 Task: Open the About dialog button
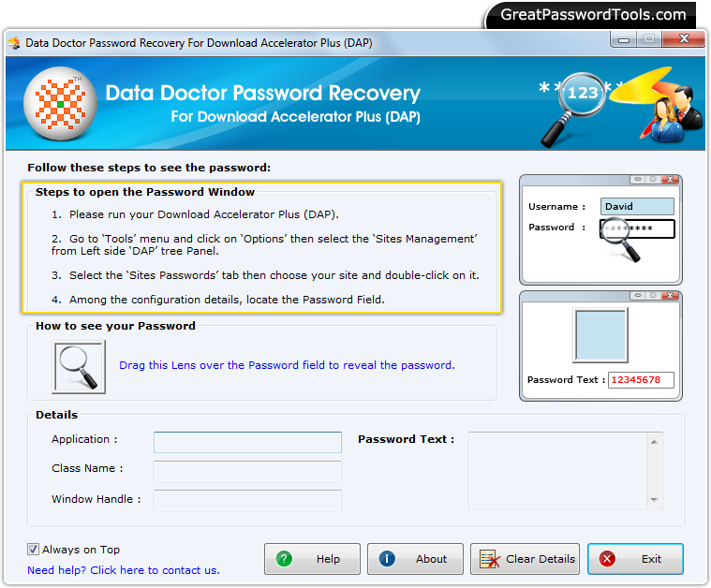415,559
